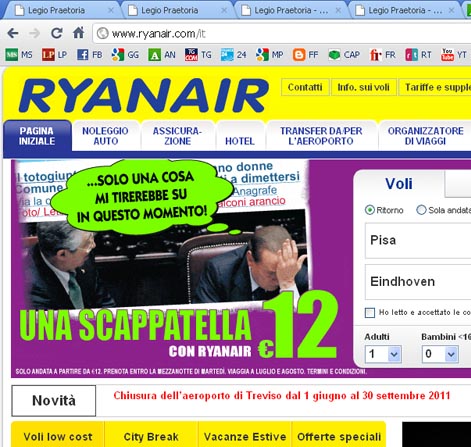Open the AN bookmark
The height and width of the screenshot is (447, 471).
(x=162, y=55)
